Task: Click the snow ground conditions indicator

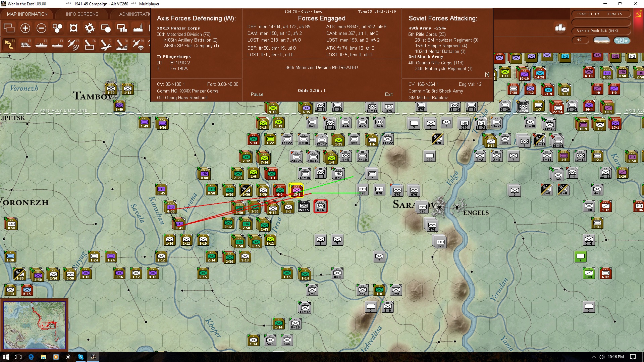Action: [602, 40]
